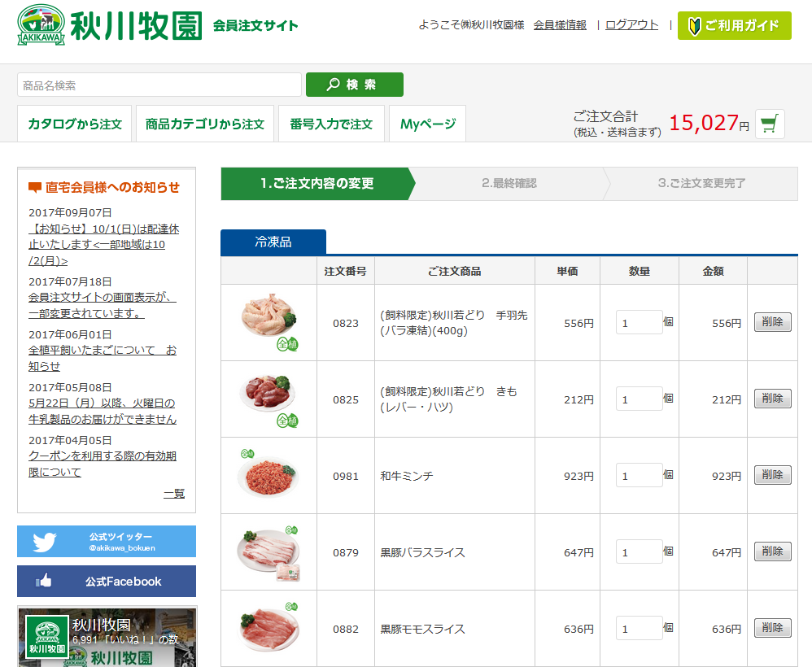Image resolution: width=812 pixels, height=667 pixels.
Task: Select the 冷凍品 tab
Action: point(273,242)
